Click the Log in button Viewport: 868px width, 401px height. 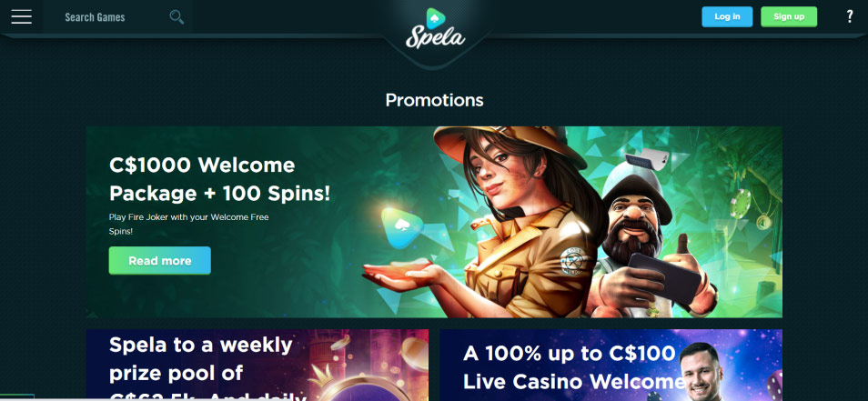[x=727, y=16]
